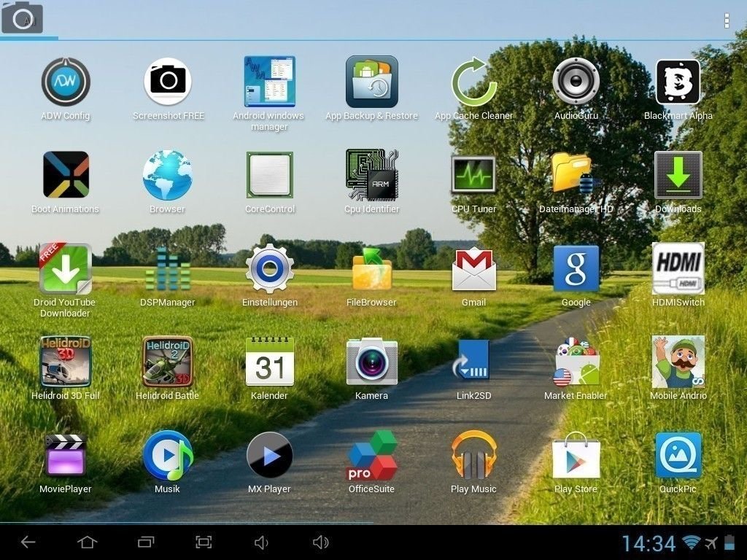Launch App Cache Cleaner

point(473,82)
